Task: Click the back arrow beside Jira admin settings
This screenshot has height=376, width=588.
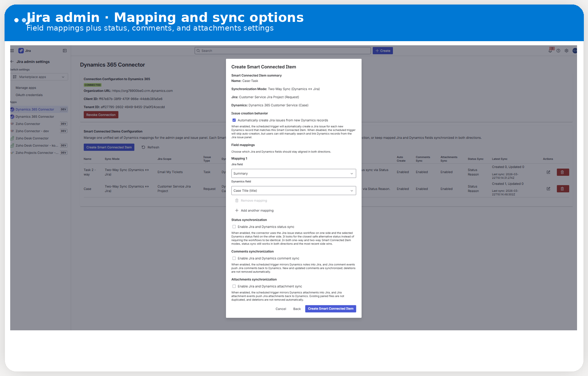Action: coord(11,62)
